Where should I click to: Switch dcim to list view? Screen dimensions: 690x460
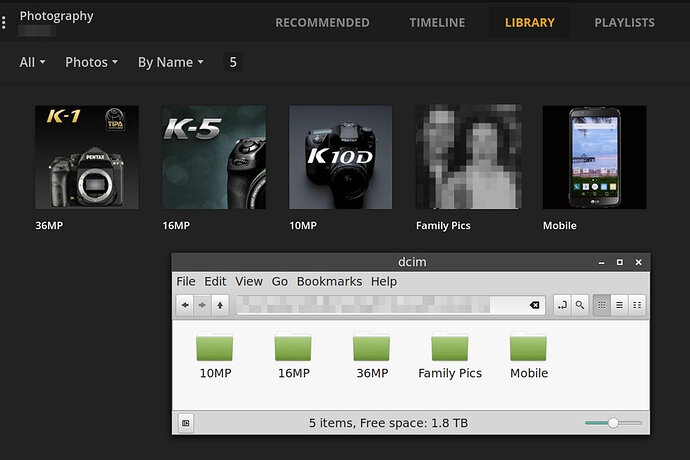tap(619, 305)
